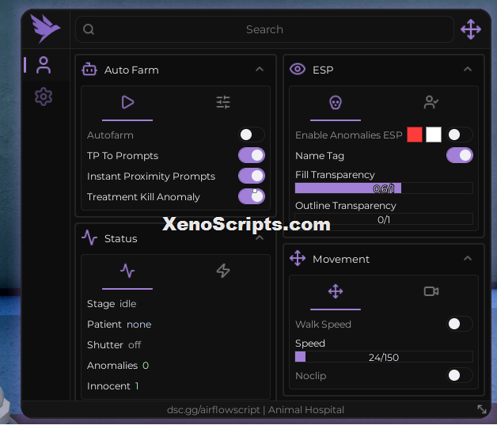The image size is (497, 448).
Task: Click the Patient none status row
Action: [x=119, y=324]
